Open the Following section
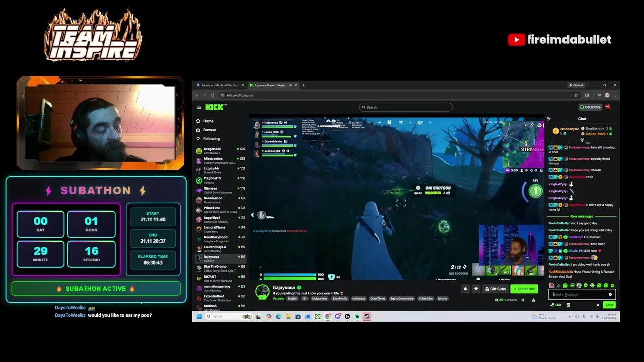 coord(208,139)
